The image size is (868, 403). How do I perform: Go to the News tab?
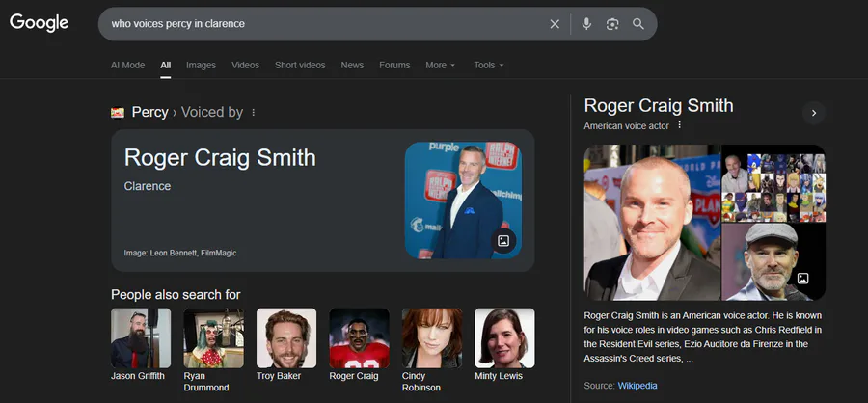tap(352, 65)
